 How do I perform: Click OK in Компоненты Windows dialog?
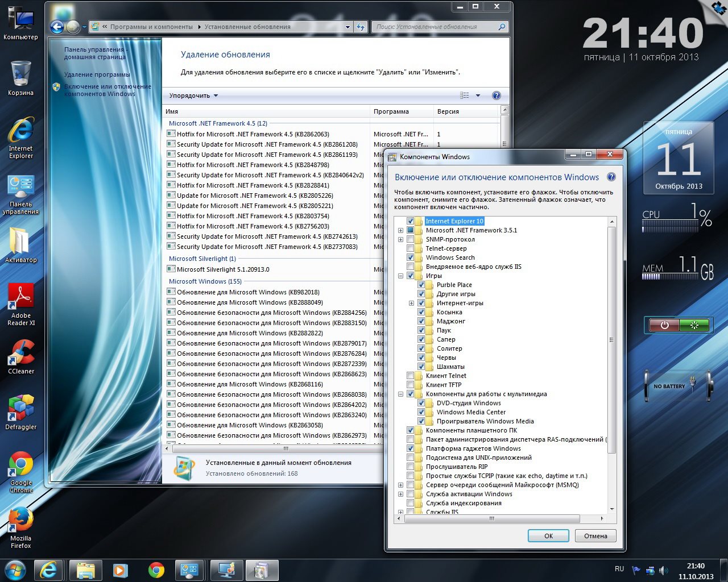548,536
